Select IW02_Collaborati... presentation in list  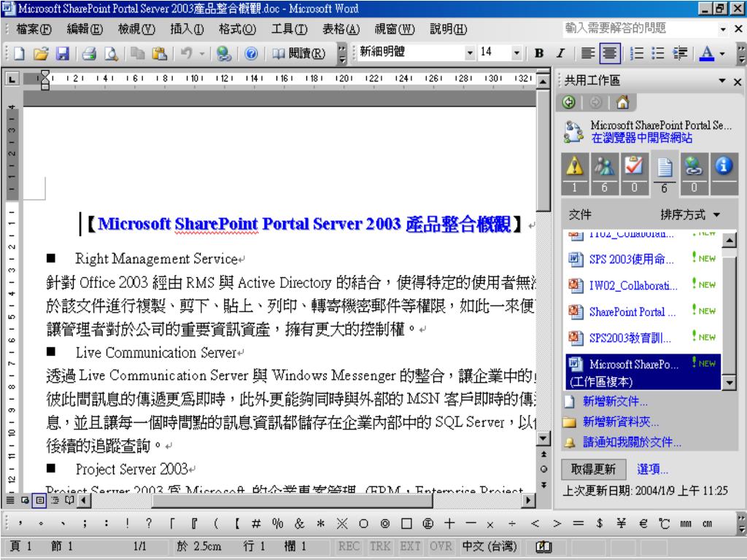(x=642, y=285)
